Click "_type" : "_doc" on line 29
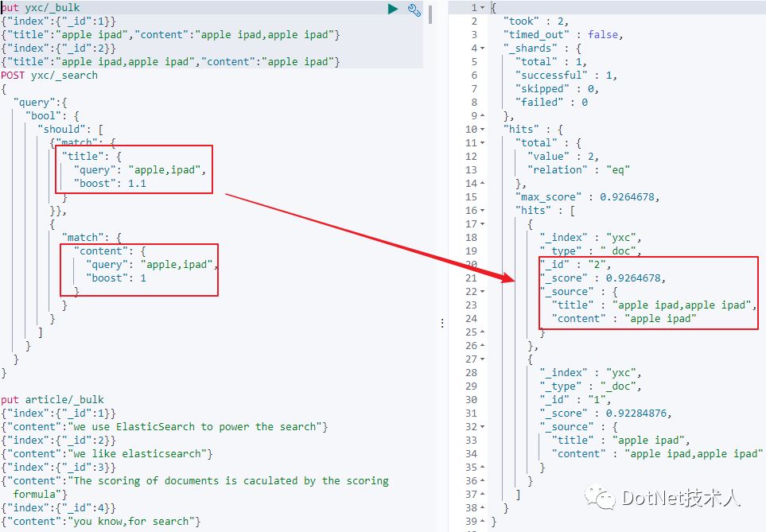 pos(591,386)
